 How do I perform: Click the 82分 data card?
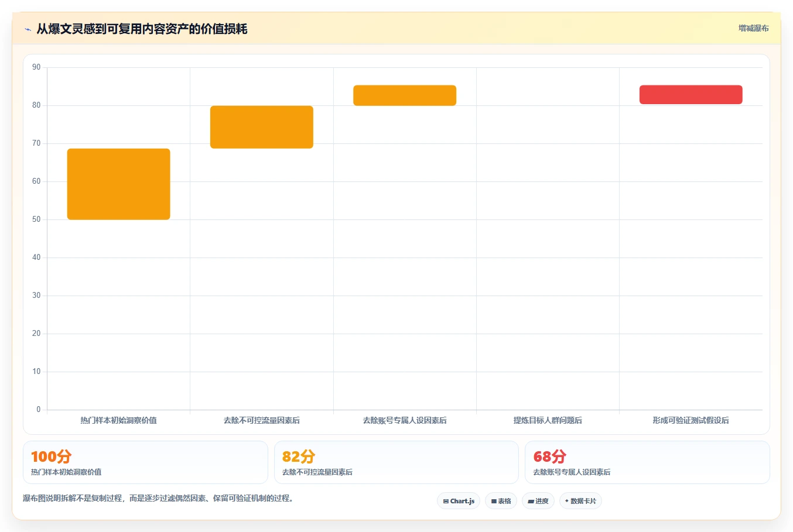coord(396,462)
